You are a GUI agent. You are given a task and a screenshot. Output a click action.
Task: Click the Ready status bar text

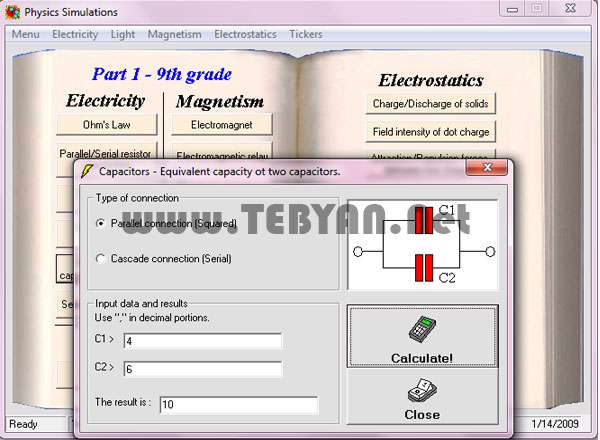click(x=23, y=424)
